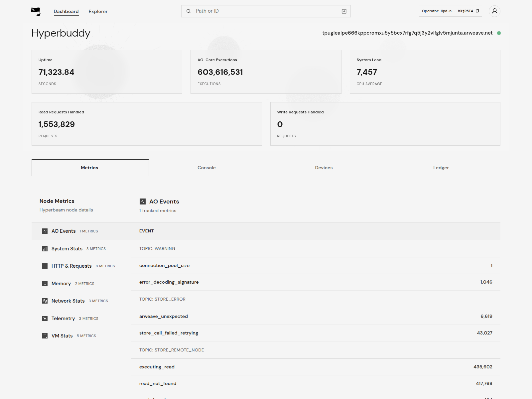Click the AO Events header icon

click(143, 201)
